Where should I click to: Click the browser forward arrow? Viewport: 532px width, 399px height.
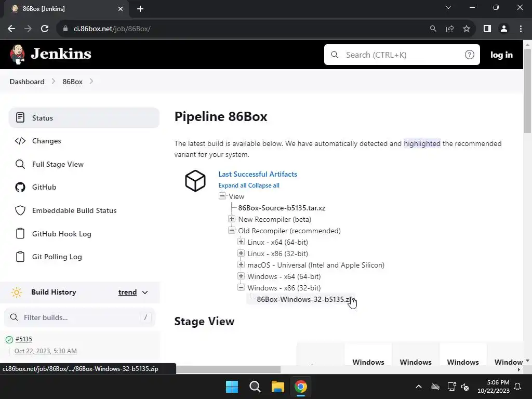[28, 29]
